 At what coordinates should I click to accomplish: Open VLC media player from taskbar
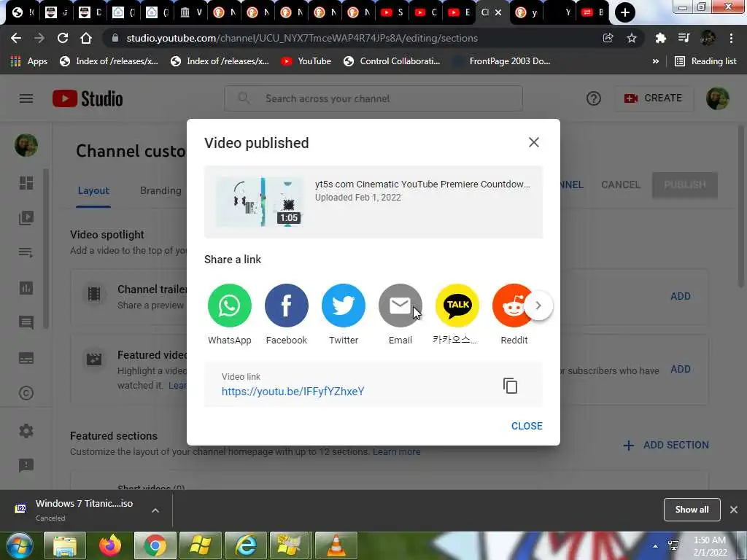pos(336,545)
